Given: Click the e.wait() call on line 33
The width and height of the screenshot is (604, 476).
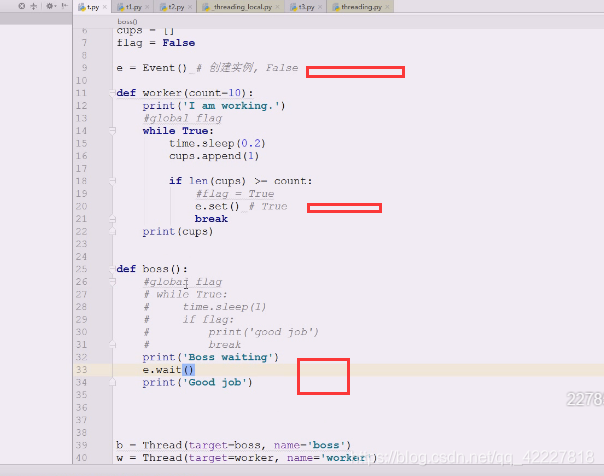Looking at the screenshot, I should (168, 370).
